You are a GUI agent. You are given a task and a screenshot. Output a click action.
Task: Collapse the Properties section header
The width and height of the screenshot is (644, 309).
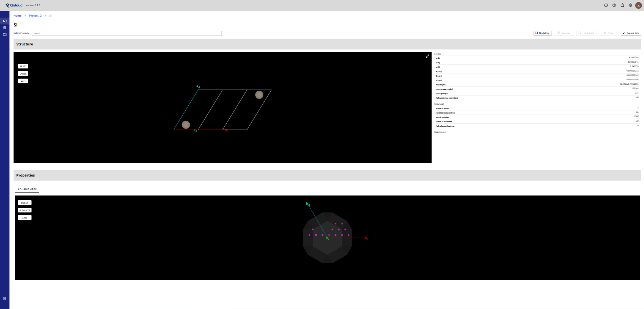tap(25, 175)
